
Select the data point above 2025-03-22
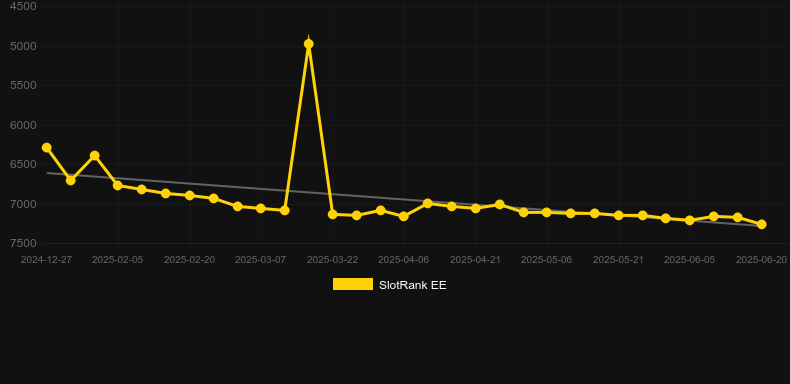click(x=333, y=214)
